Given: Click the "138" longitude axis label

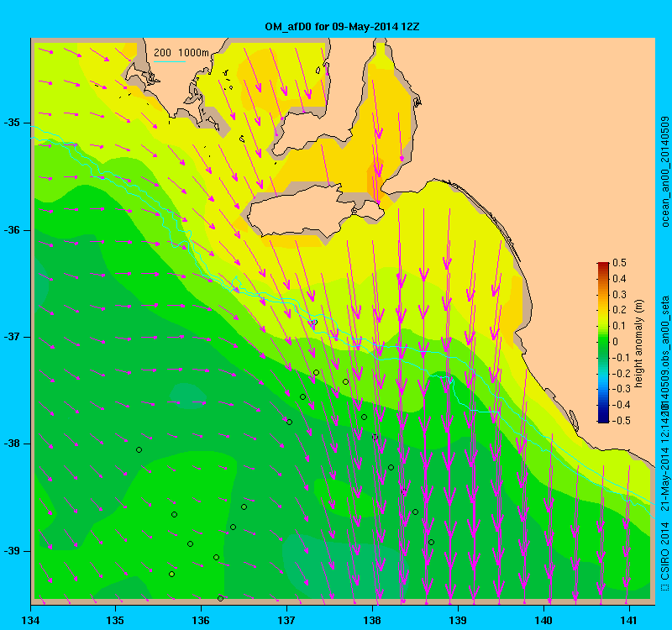Looking at the screenshot, I should tap(372, 620).
